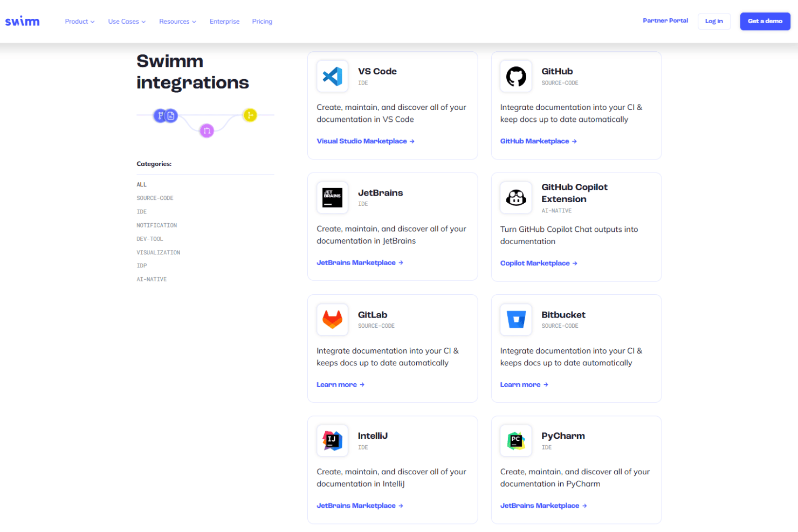
Task: Filter by IDP category
Action: [142, 266]
